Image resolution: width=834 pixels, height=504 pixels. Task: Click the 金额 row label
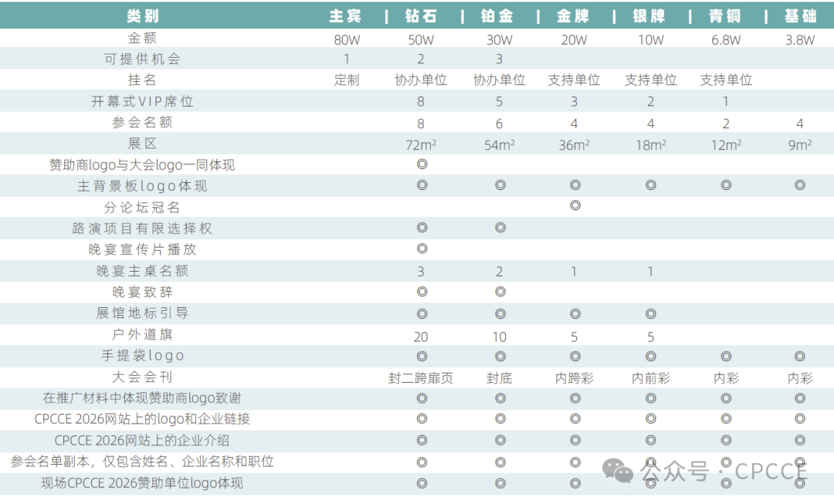point(142,38)
